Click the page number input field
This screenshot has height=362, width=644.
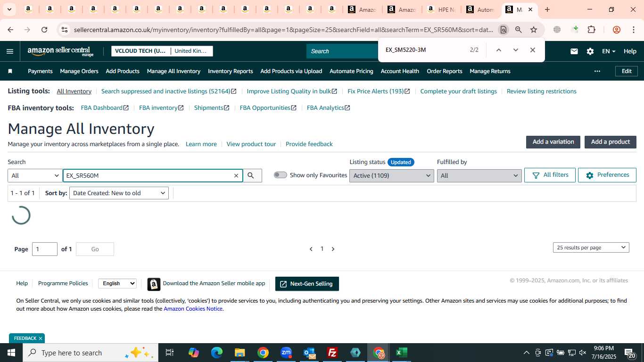coord(45,249)
